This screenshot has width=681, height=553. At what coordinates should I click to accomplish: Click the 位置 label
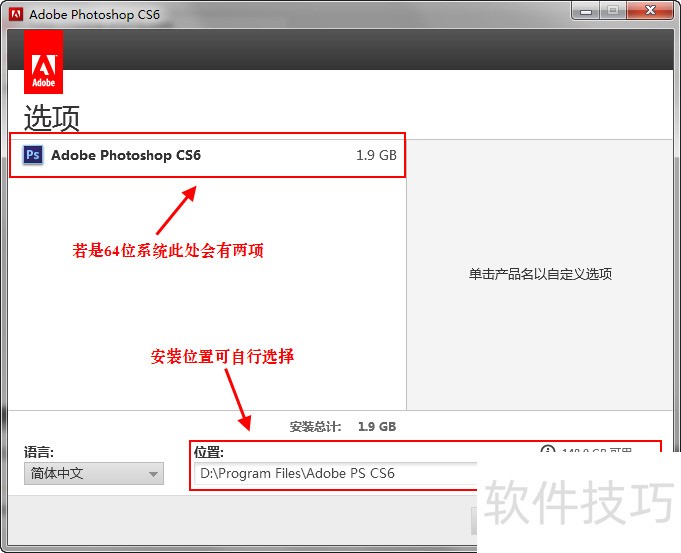209,452
